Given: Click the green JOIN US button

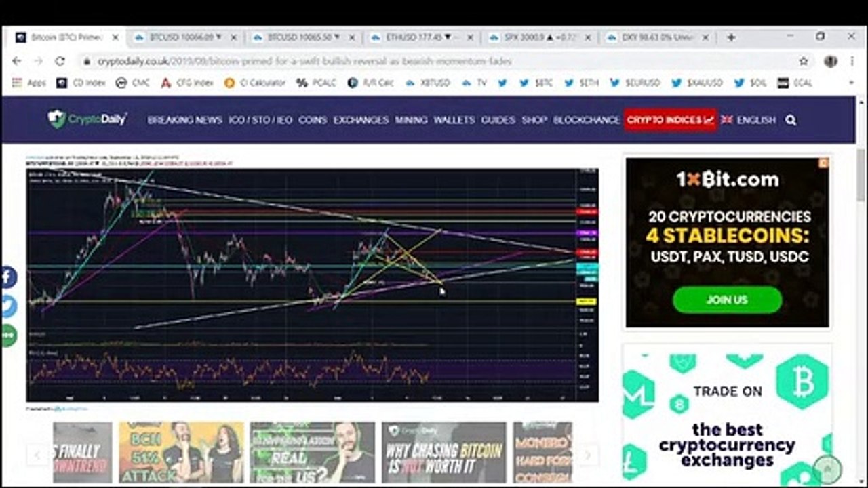Looking at the screenshot, I should (x=727, y=300).
